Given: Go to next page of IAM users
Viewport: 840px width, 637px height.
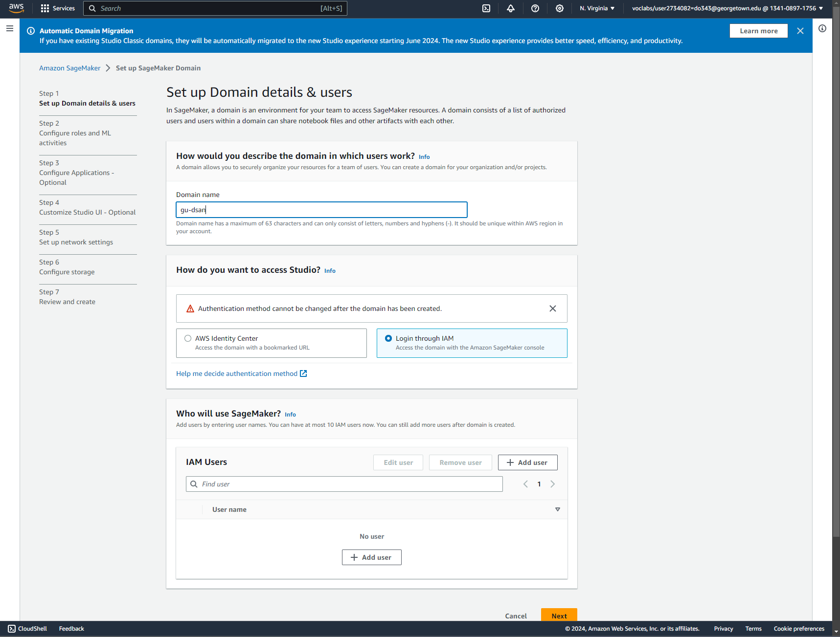Looking at the screenshot, I should [x=553, y=484].
